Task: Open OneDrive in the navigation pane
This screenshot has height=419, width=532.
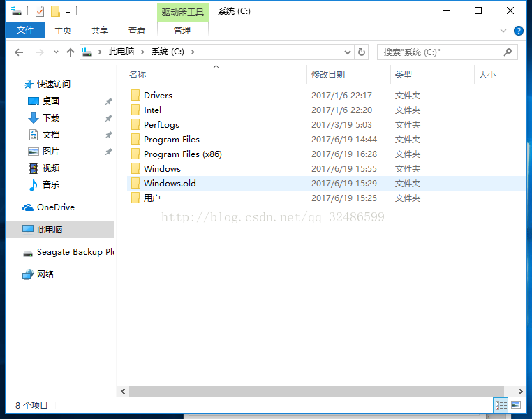Action: (55, 207)
